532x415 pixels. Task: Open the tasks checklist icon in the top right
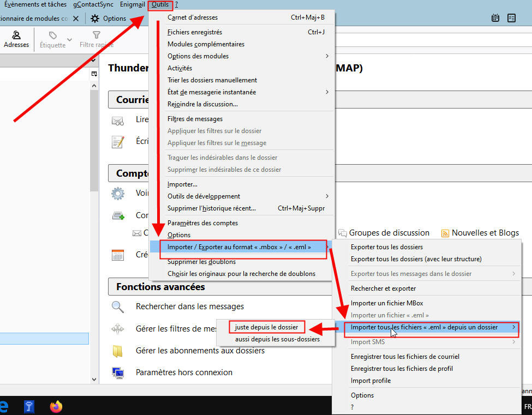[511, 18]
